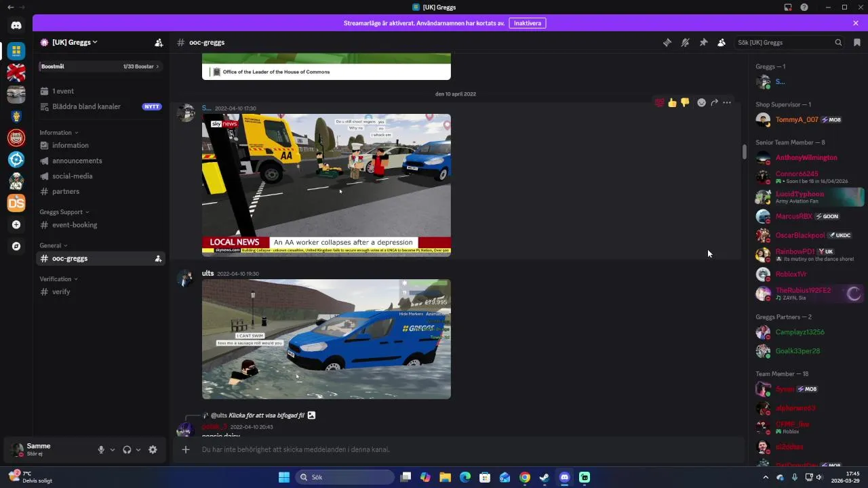Image resolution: width=868 pixels, height=488 pixels.
Task: Select the DS orange server icon
Action: [x=16, y=203]
